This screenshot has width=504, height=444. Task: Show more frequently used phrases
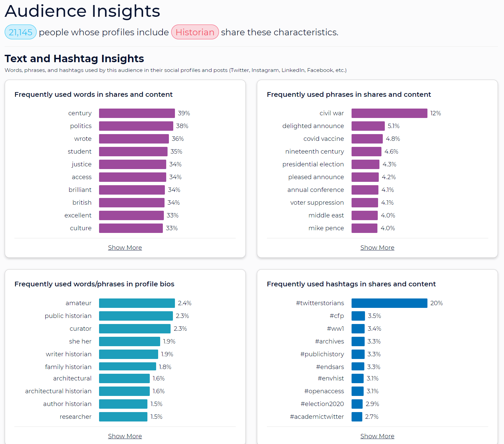pyautogui.click(x=377, y=248)
